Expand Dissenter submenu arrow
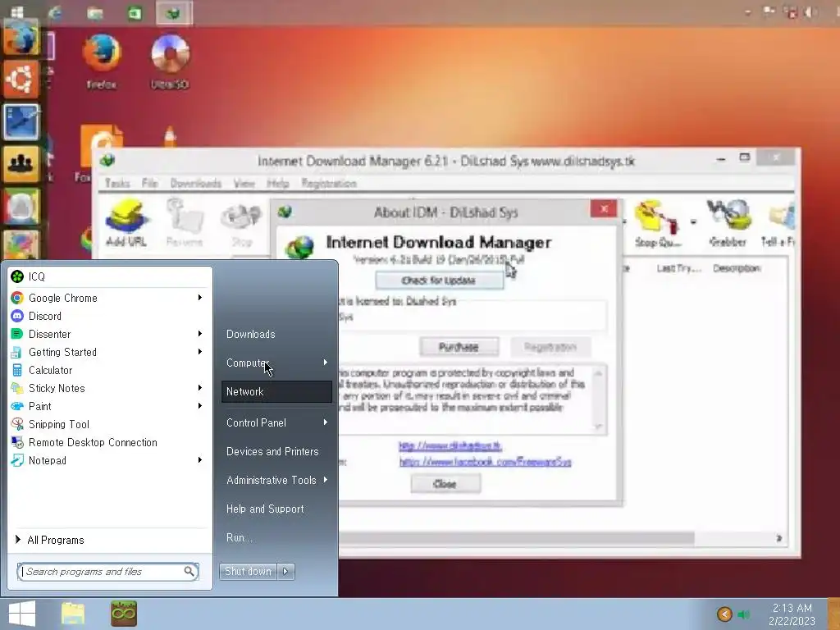 pos(200,334)
